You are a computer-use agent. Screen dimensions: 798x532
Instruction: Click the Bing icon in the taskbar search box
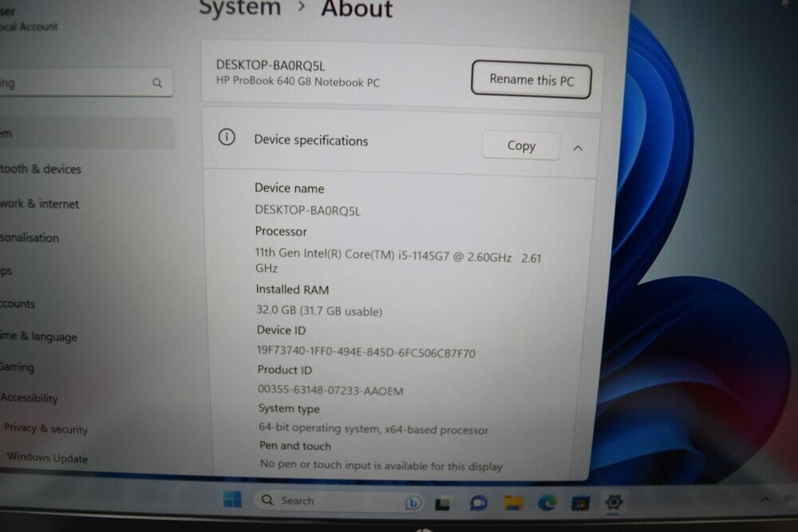(x=413, y=503)
